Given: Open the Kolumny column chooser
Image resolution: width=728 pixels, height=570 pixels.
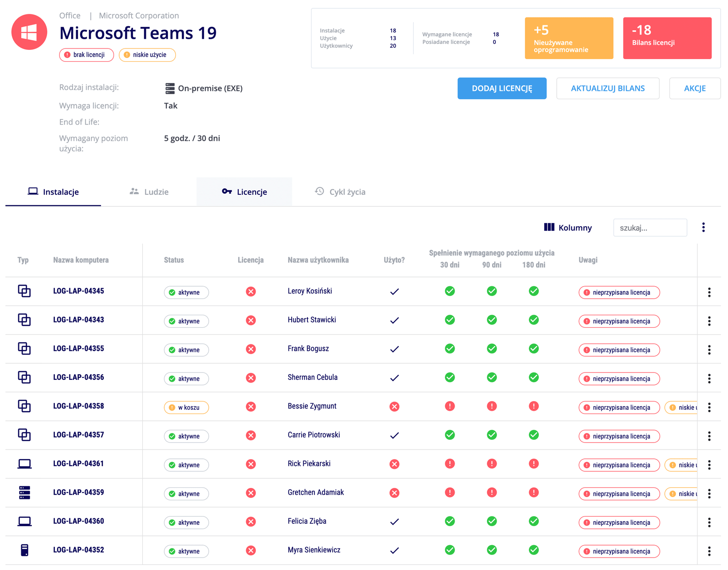Looking at the screenshot, I should [568, 228].
